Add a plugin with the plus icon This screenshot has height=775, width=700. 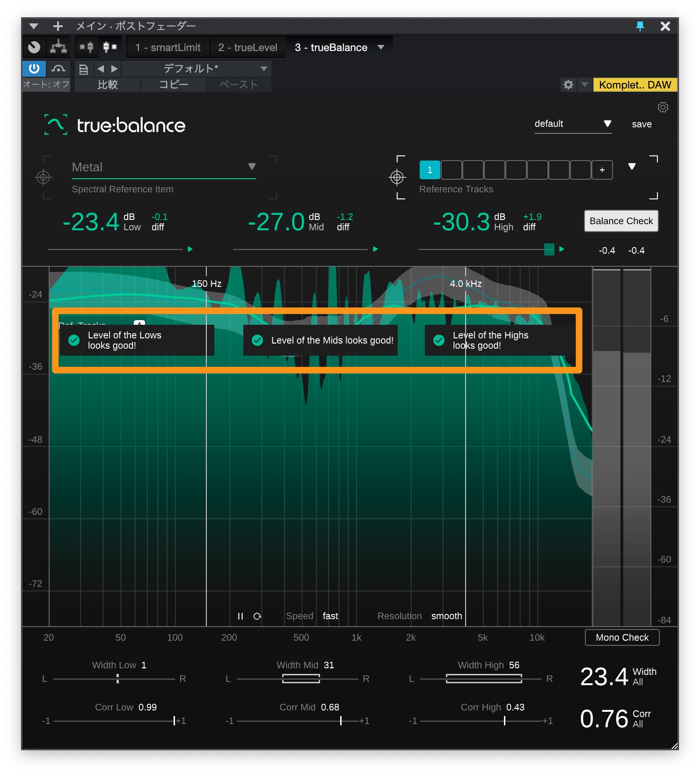click(x=58, y=26)
